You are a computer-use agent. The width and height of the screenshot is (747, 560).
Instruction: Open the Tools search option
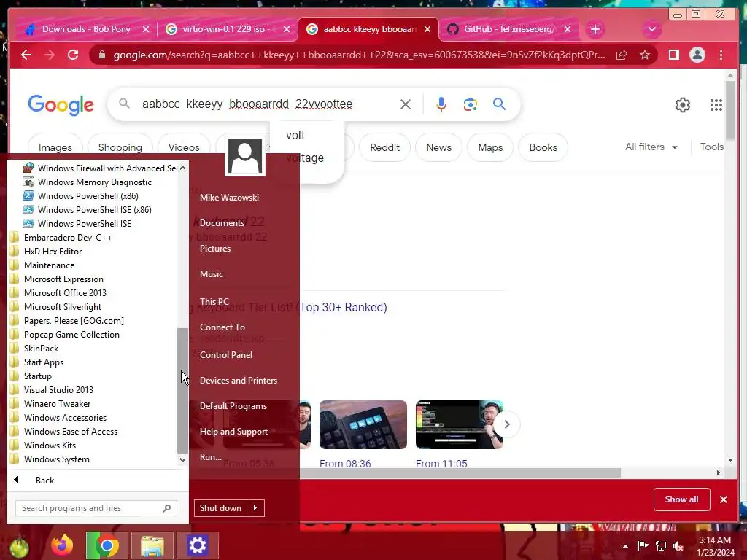[712, 147]
